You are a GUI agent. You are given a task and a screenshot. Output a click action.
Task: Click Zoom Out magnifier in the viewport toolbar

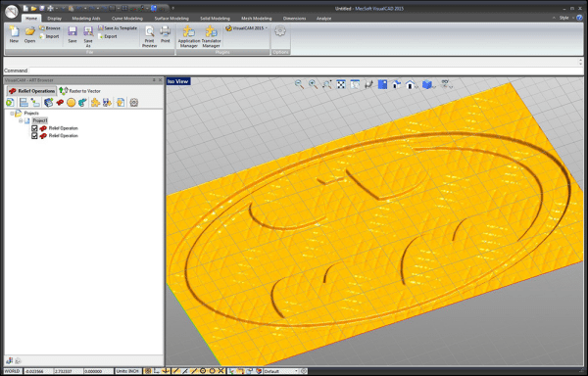[x=299, y=84]
